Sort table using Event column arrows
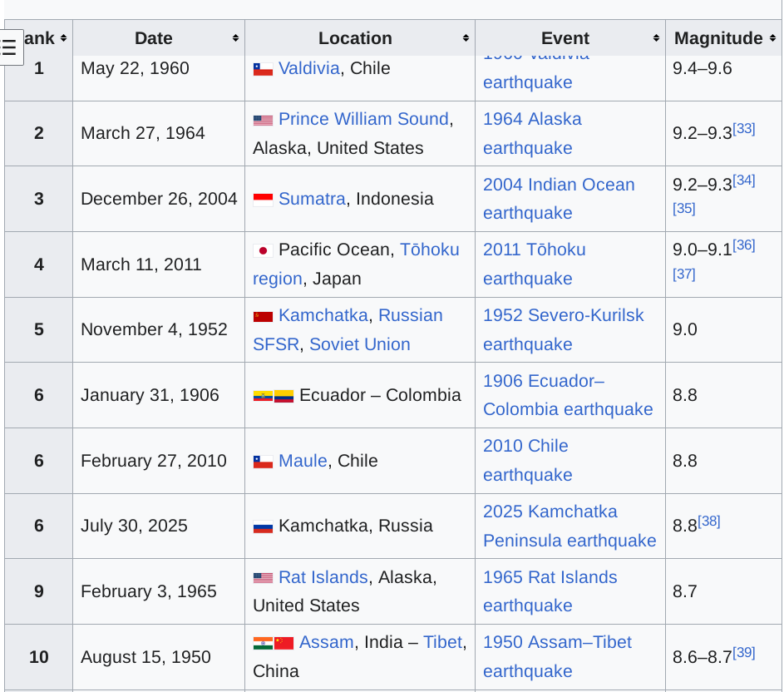 656,38
